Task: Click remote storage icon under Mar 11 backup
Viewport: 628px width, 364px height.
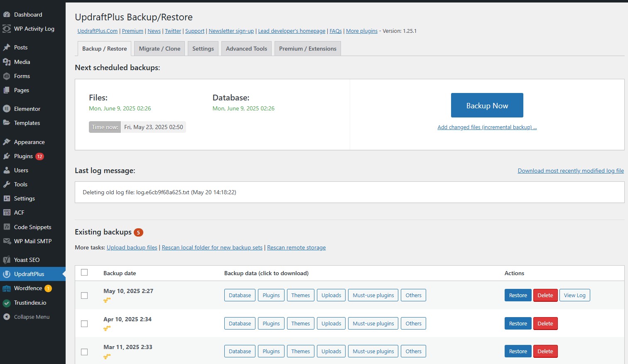Action: pos(107,356)
